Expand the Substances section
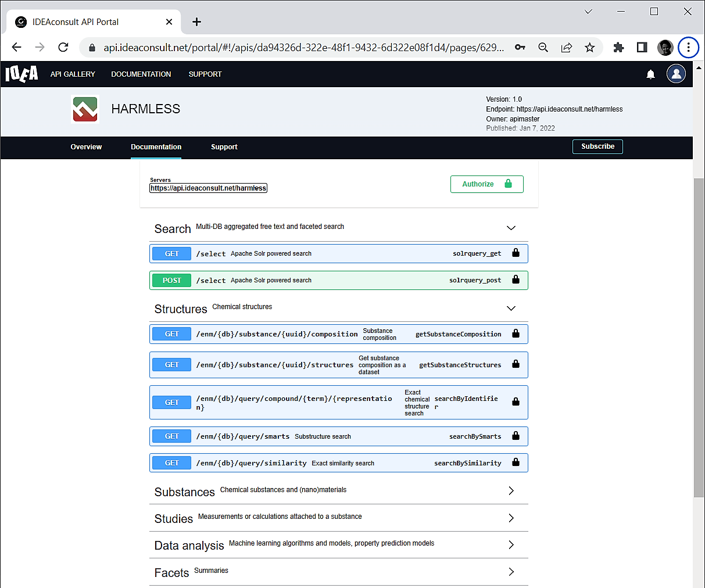This screenshot has width=705, height=588. (x=511, y=491)
